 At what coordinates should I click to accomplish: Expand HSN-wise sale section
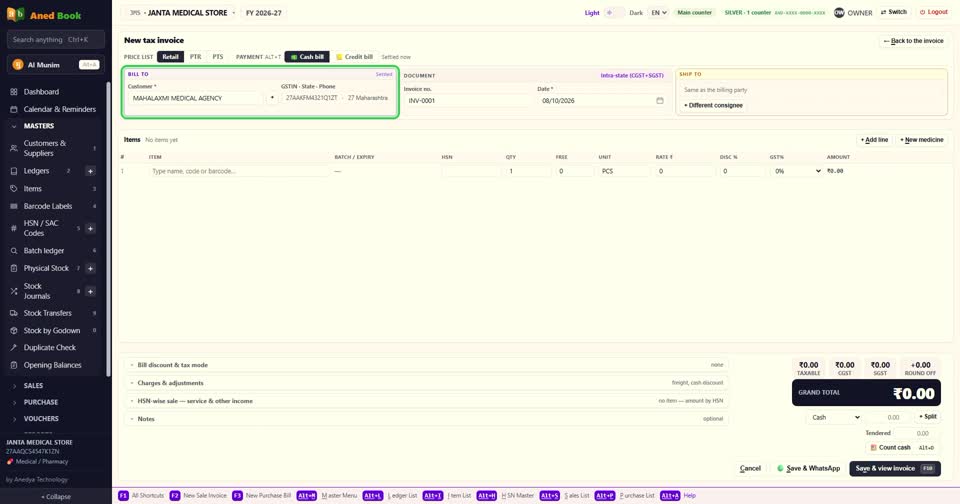(426, 401)
